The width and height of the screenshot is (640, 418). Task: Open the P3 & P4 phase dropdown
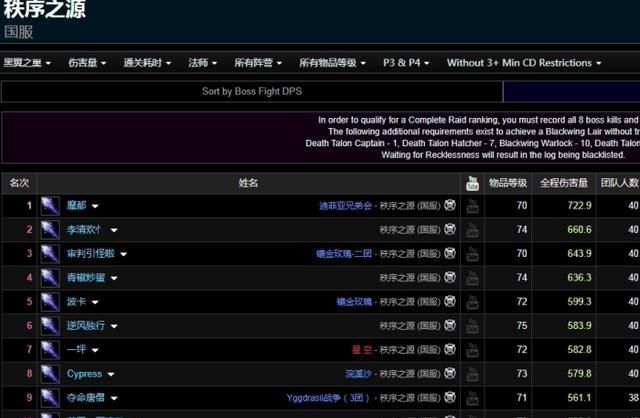click(x=406, y=63)
